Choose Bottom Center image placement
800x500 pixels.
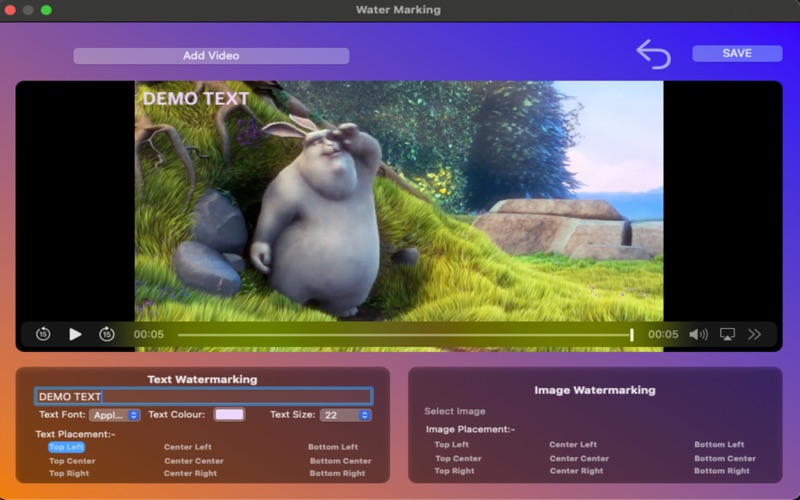point(725,458)
